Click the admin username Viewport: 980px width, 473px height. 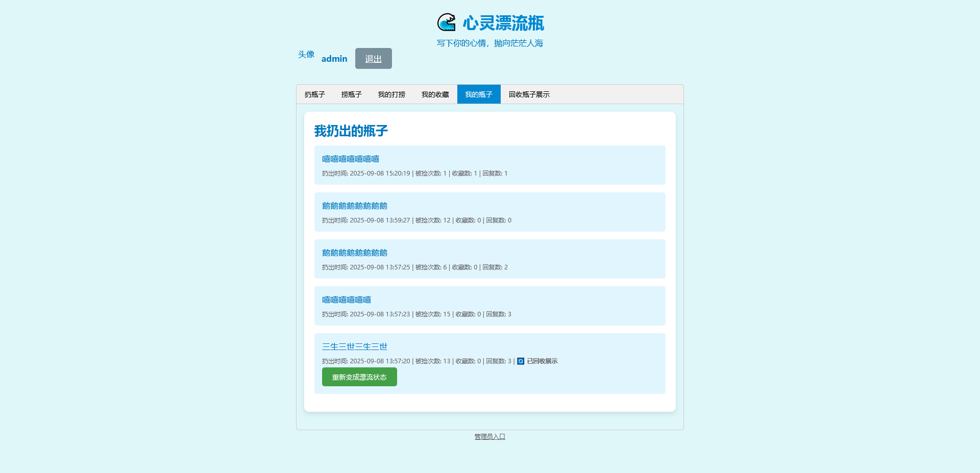point(334,59)
